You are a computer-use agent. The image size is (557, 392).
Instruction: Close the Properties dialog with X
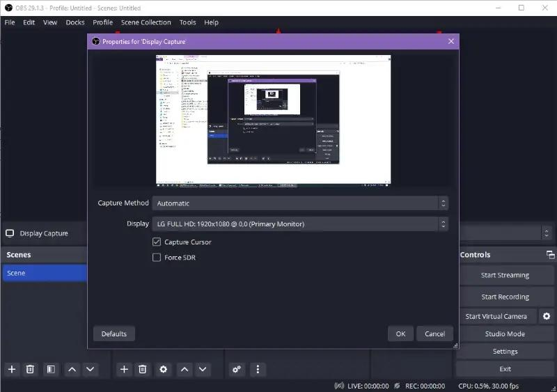click(450, 41)
